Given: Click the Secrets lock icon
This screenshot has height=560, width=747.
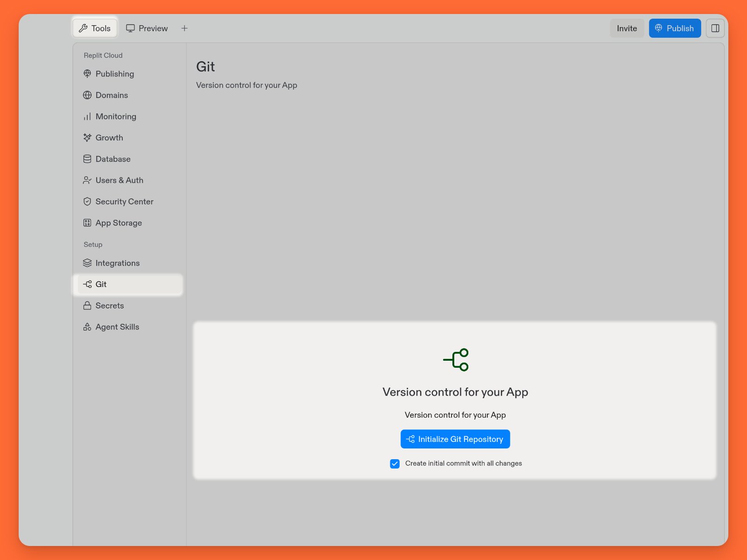Looking at the screenshot, I should [x=87, y=306].
